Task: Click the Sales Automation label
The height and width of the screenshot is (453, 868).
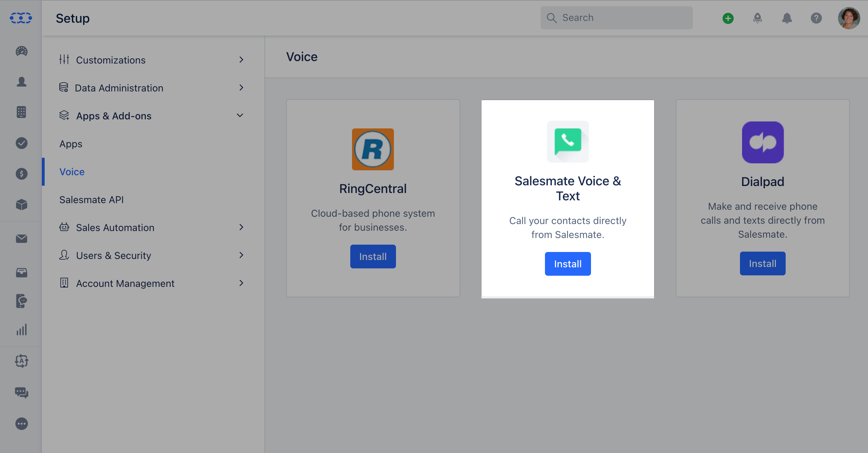Action: [x=115, y=228]
